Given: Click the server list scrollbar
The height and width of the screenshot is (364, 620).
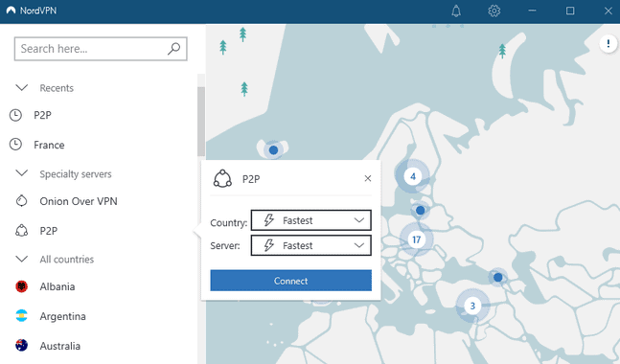Looking at the screenshot, I should coord(201,121).
